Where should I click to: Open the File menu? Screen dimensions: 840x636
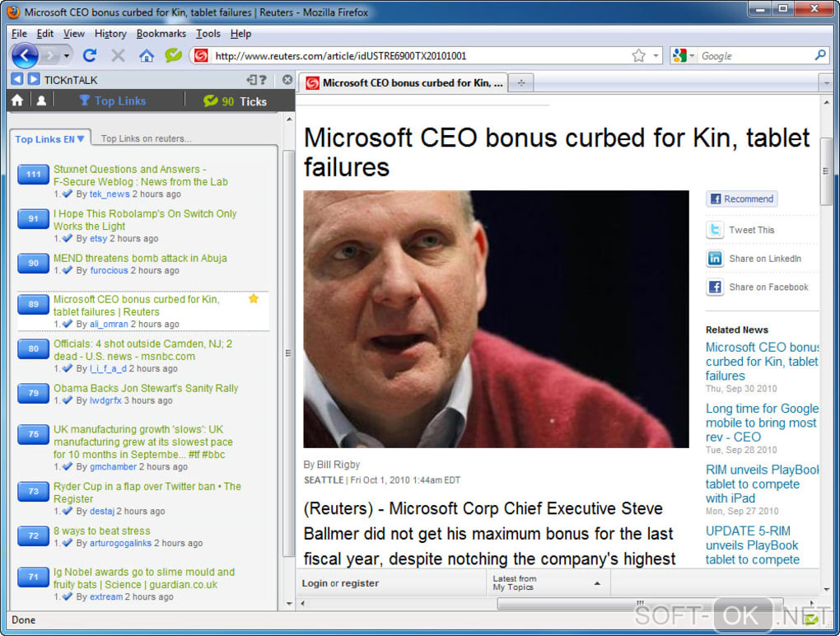pyautogui.click(x=19, y=33)
